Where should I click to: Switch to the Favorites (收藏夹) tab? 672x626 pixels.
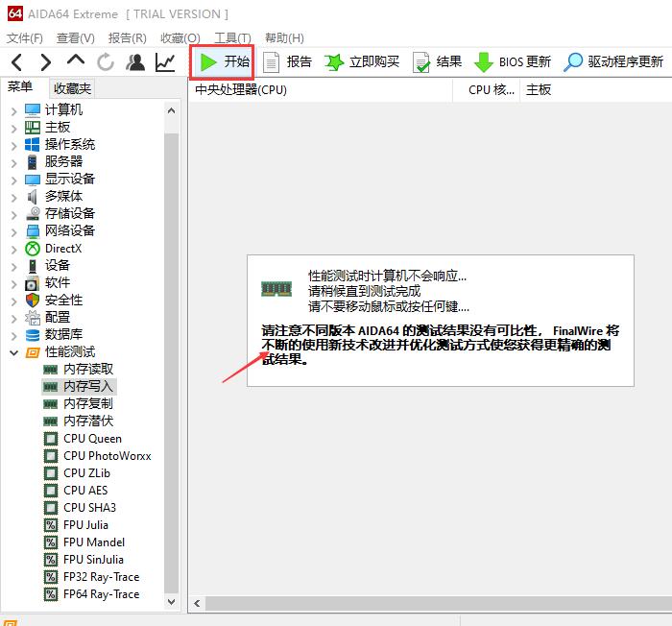coord(72,88)
